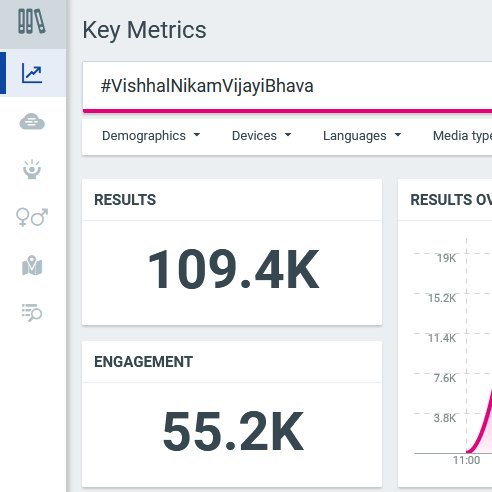Expand the Languages dropdown
This screenshot has height=492, width=492.
click(362, 136)
